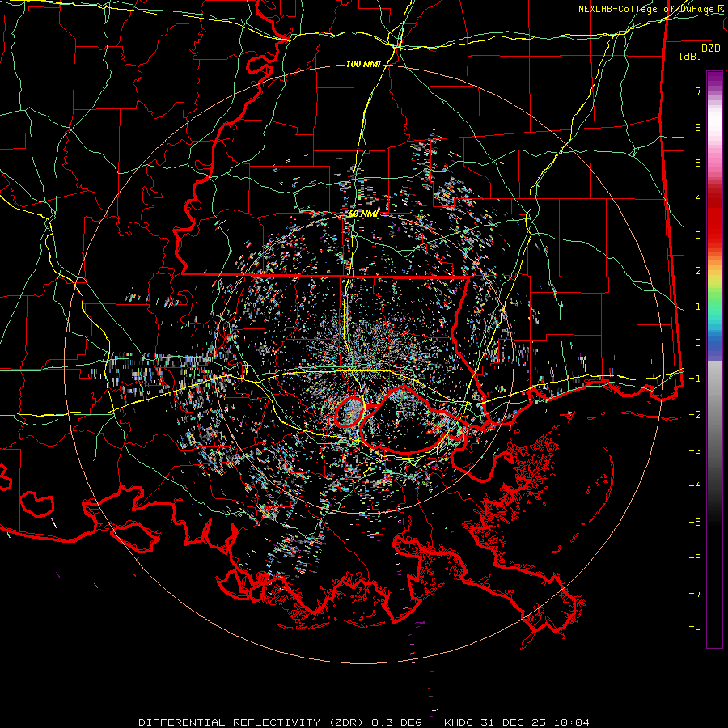The height and width of the screenshot is (728, 728).
Task: Click the DZD colorbar title
Action: tap(711, 49)
